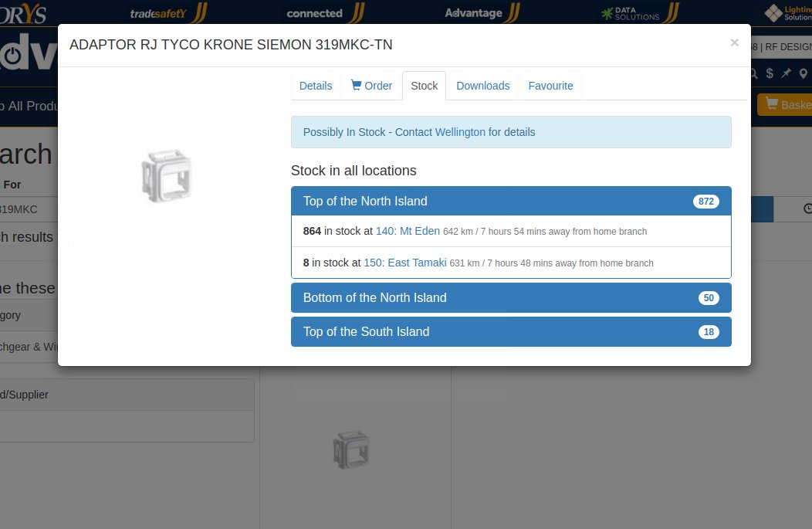812x529 pixels.
Task: Click the 872 stock count badge
Action: point(705,202)
